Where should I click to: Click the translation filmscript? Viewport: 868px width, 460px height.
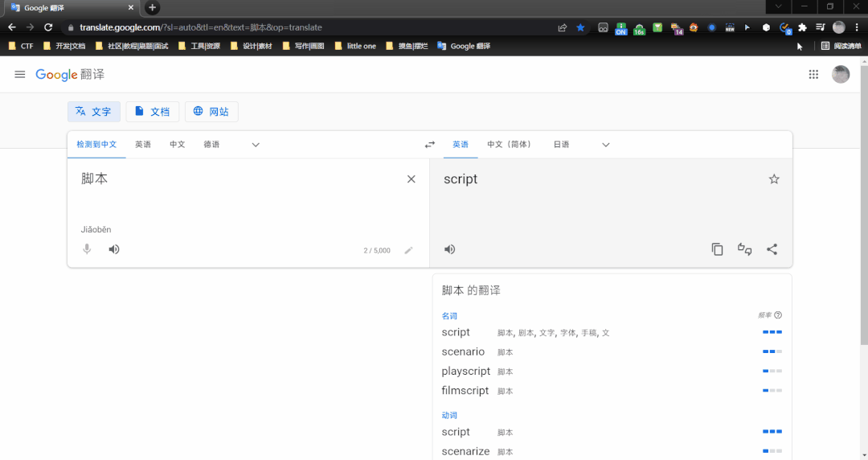tap(465, 391)
